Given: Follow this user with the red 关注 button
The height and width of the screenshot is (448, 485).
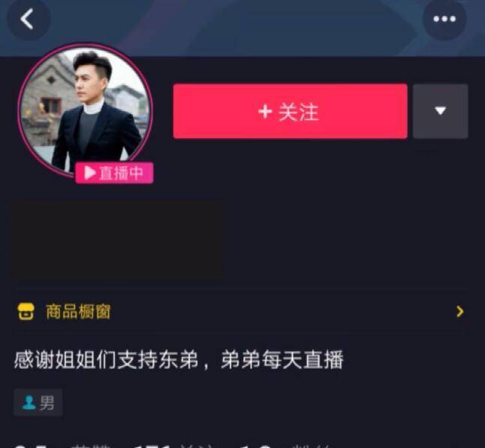Looking at the screenshot, I should [x=290, y=111].
